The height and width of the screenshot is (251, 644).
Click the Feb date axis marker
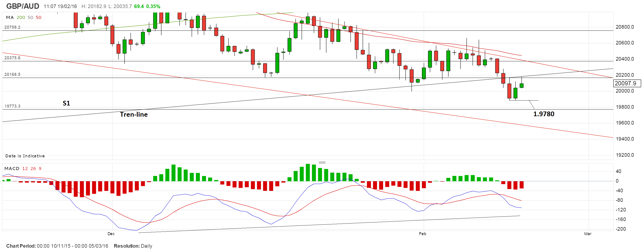422,234
